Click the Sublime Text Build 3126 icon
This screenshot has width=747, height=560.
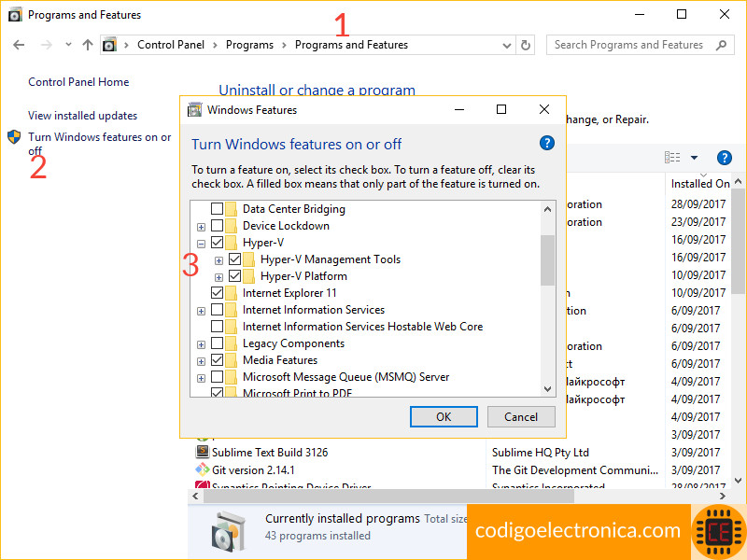coord(203,452)
